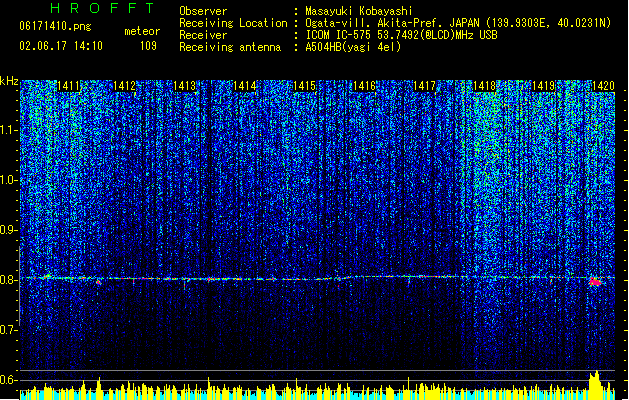Click the 1.1 kHz axis tick label
This screenshot has width=629, height=400.
point(9,130)
